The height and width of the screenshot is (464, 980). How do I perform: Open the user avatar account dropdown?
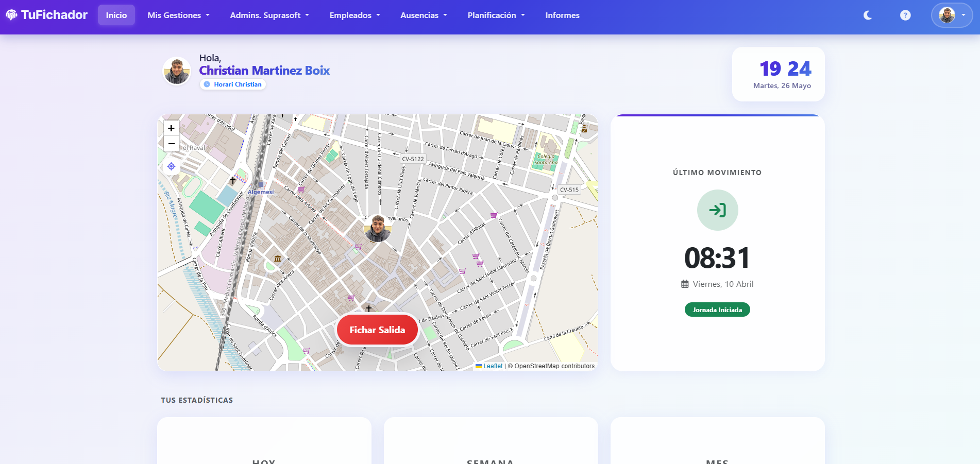click(952, 15)
